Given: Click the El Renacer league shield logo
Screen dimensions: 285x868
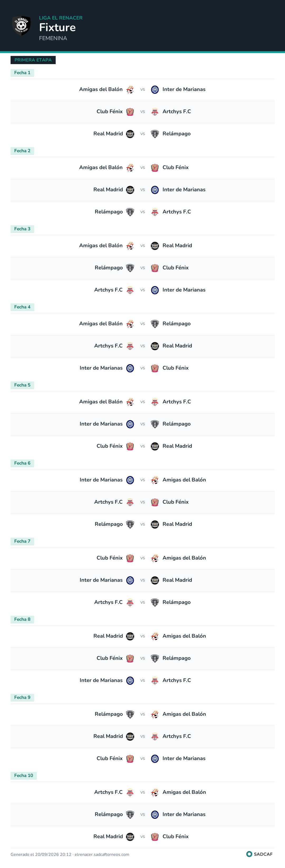Looking at the screenshot, I should pos(22,26).
